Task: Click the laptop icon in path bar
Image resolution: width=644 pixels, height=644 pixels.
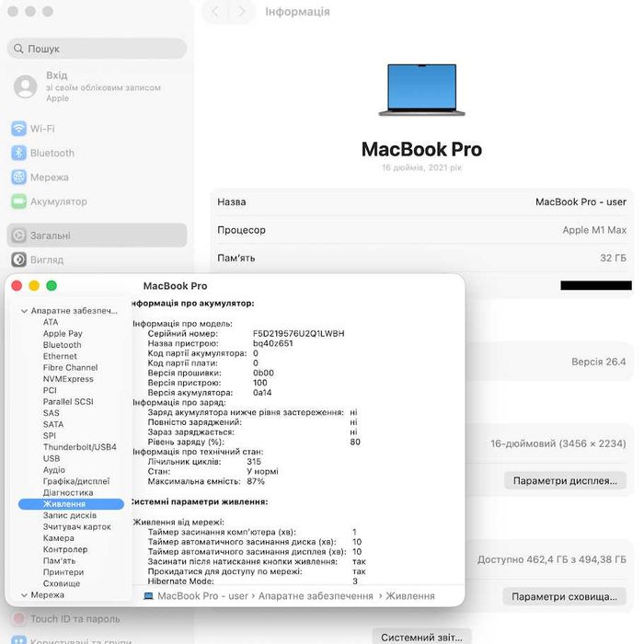Action: [149, 595]
